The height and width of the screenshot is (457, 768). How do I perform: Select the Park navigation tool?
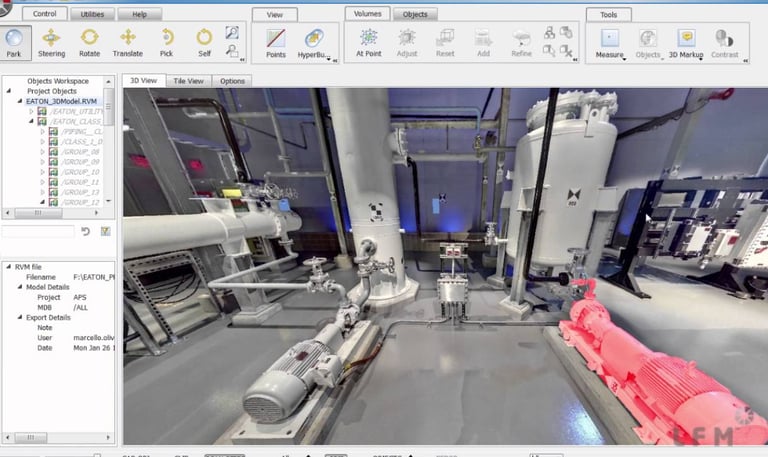point(14,43)
